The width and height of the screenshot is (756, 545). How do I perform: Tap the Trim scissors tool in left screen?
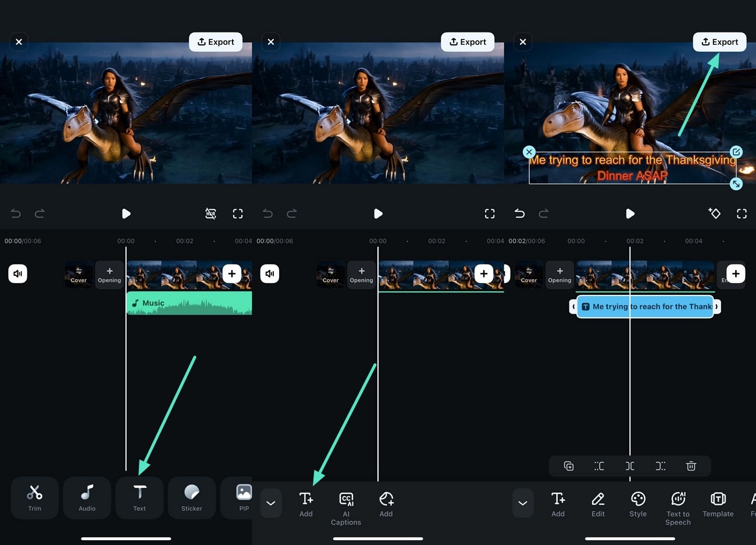35,498
